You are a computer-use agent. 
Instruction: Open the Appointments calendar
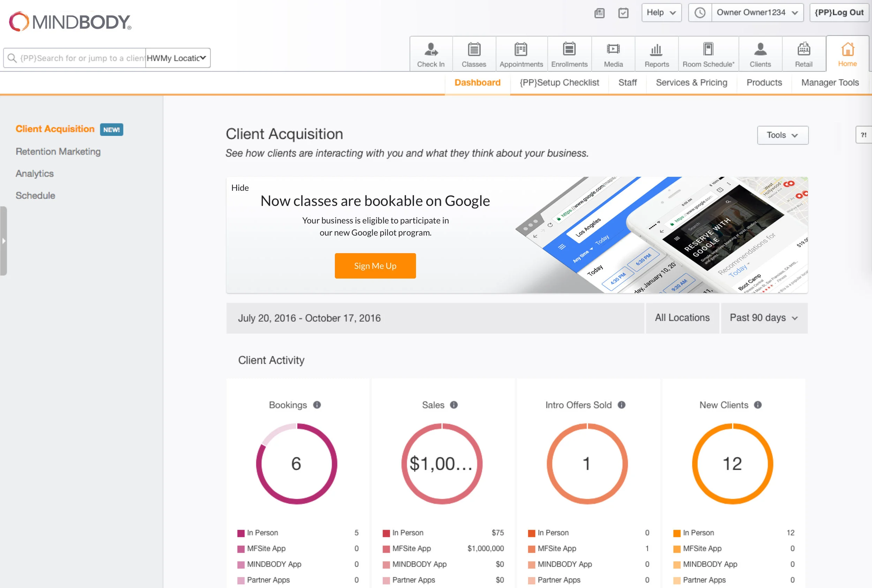pyautogui.click(x=521, y=54)
